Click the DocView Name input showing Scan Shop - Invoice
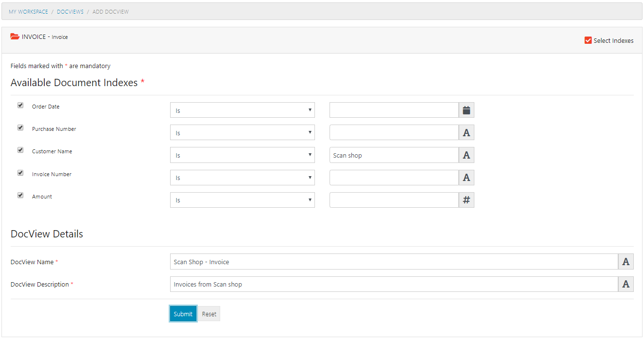This screenshot has width=644, height=343. coord(394,261)
